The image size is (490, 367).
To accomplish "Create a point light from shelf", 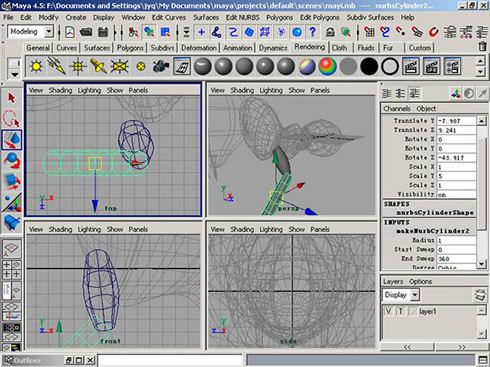I will click(x=78, y=66).
